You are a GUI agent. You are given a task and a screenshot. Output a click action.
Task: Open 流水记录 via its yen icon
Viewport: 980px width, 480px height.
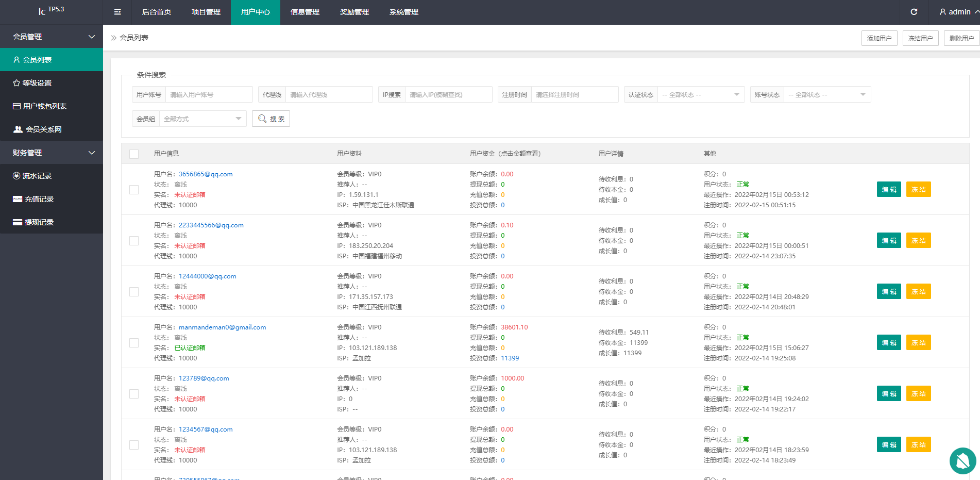[x=16, y=176]
